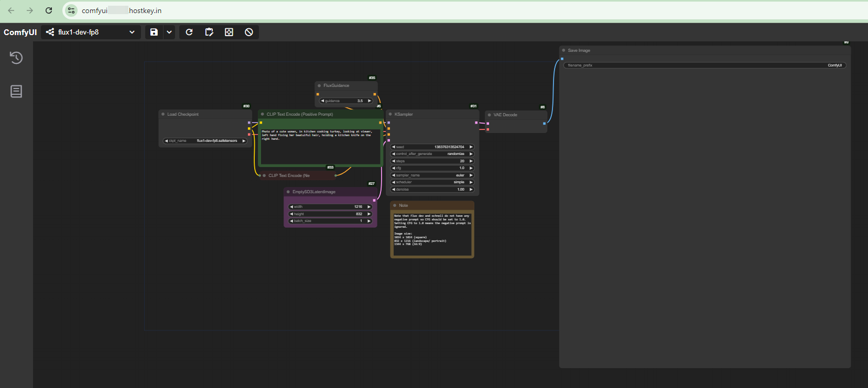Viewport: 868px width, 388px height.
Task: Toggle collapse dot on the Note node
Action: [395, 205]
